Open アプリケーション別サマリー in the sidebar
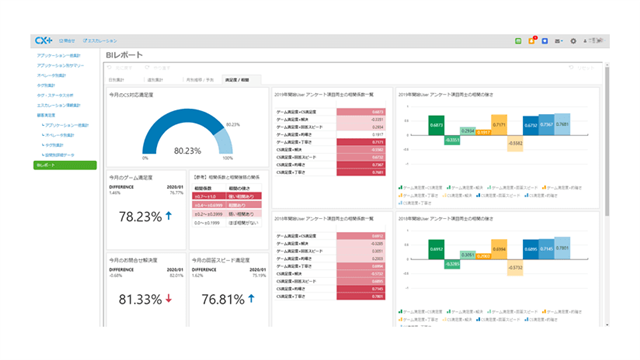This screenshot has height=360, width=640. click(x=60, y=65)
